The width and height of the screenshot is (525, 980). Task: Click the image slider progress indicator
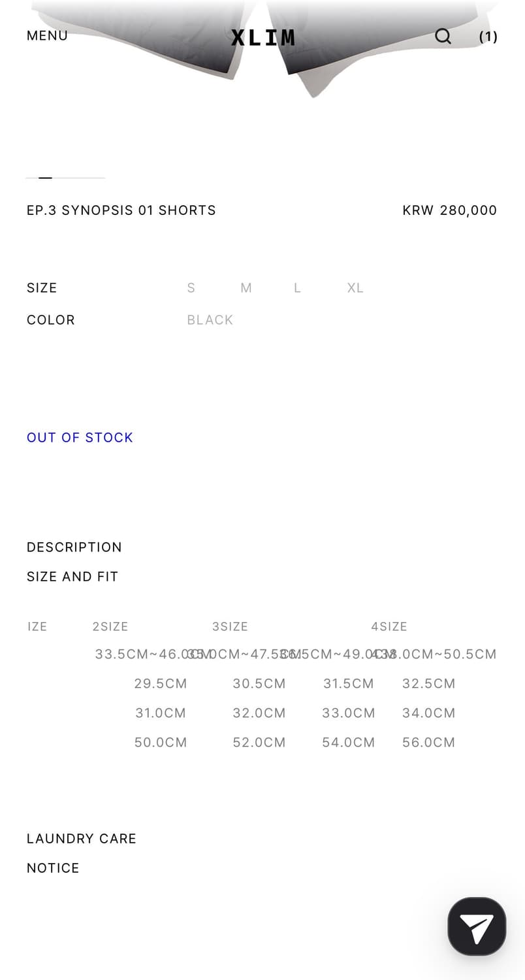pos(65,178)
